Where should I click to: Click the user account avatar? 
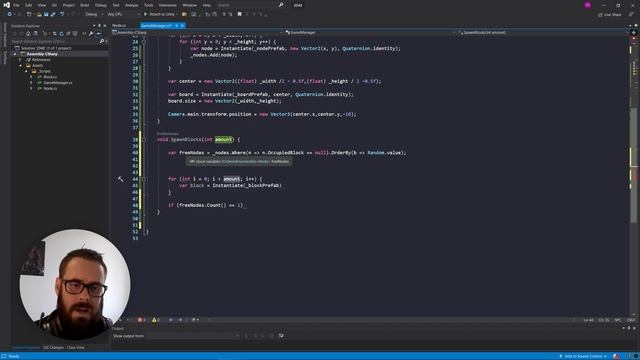(x=587, y=5)
